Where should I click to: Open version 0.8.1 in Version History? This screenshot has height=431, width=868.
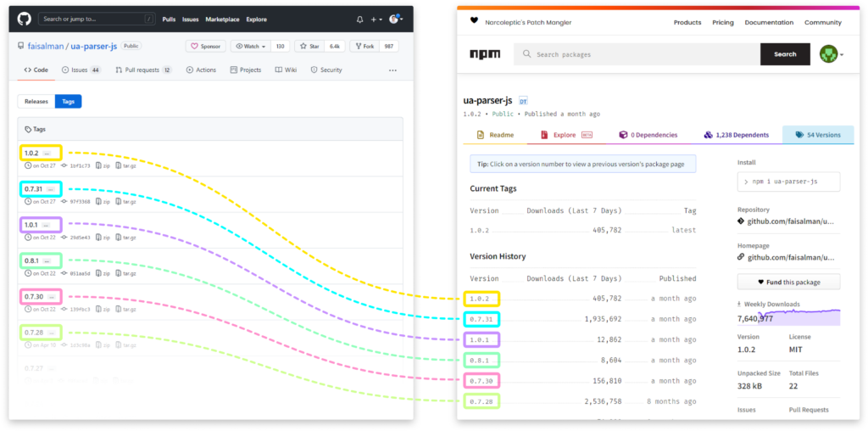480,361
